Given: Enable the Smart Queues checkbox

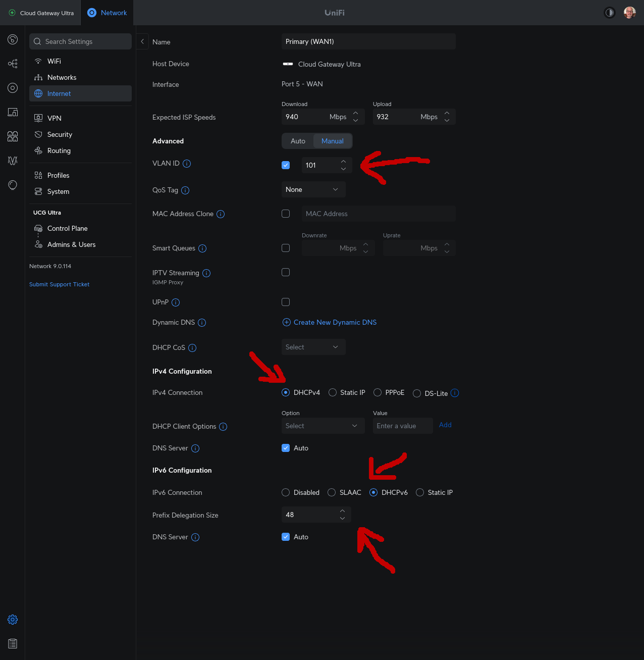Looking at the screenshot, I should 286,248.
